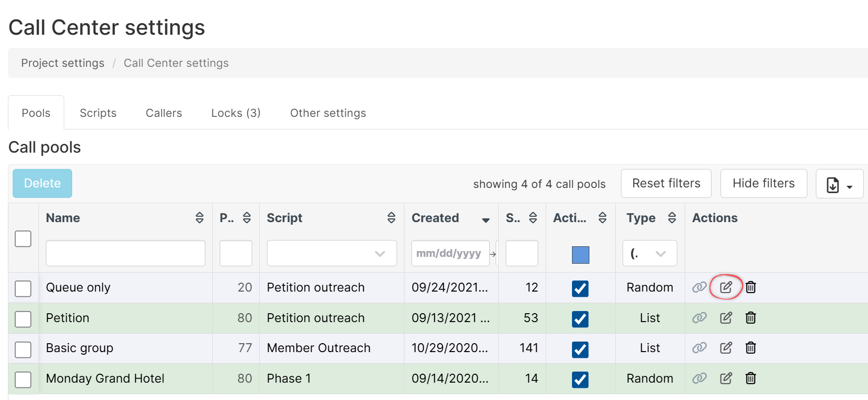Edit the Basic group pool
The width and height of the screenshot is (868, 400).
726,348
